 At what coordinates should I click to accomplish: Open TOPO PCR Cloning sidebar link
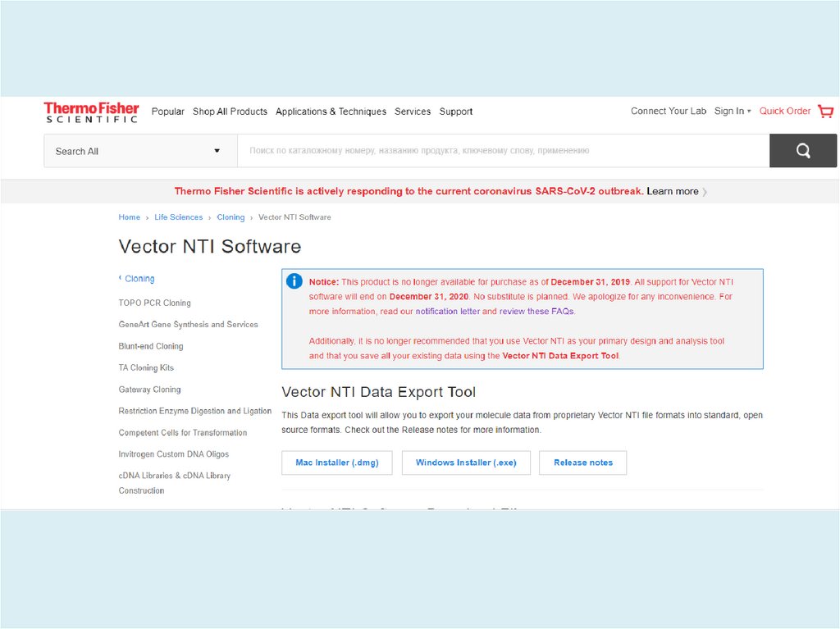click(154, 303)
